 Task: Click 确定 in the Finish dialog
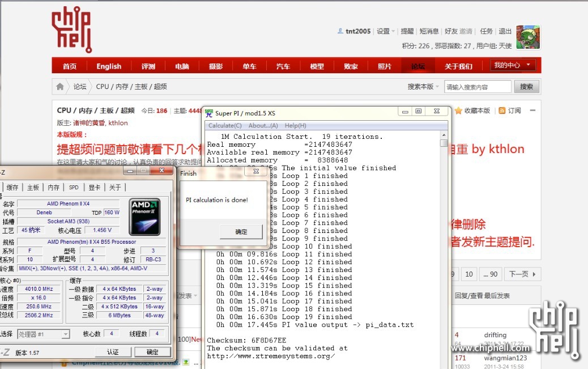[x=241, y=232]
